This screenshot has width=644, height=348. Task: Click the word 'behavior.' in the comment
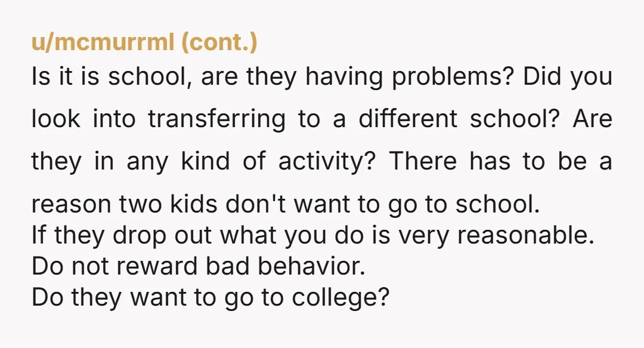point(312,266)
